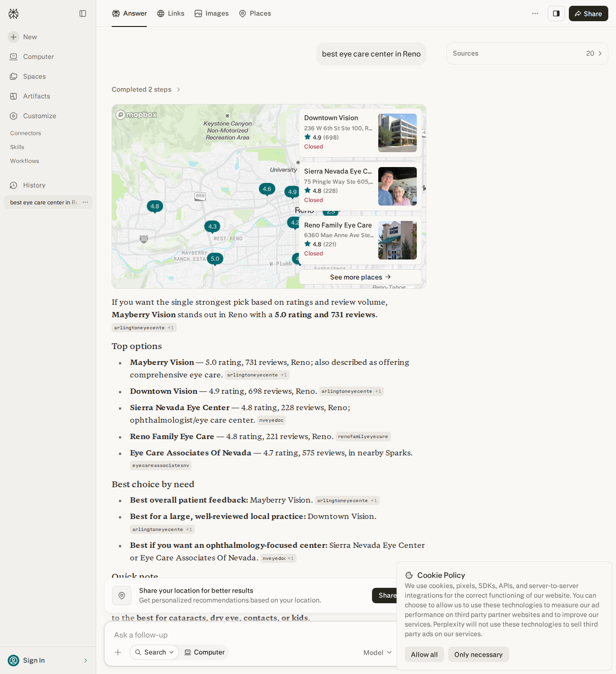Click the Ask a follow-up field
The width and height of the screenshot is (616, 674).
250,635
